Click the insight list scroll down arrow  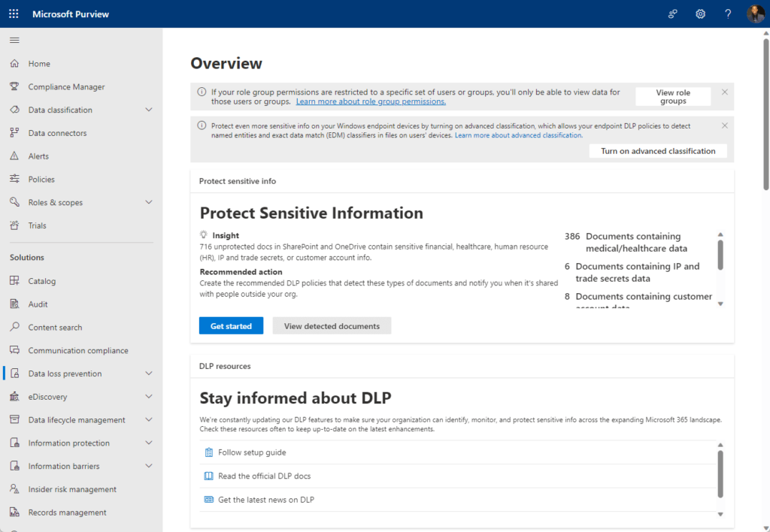(720, 304)
